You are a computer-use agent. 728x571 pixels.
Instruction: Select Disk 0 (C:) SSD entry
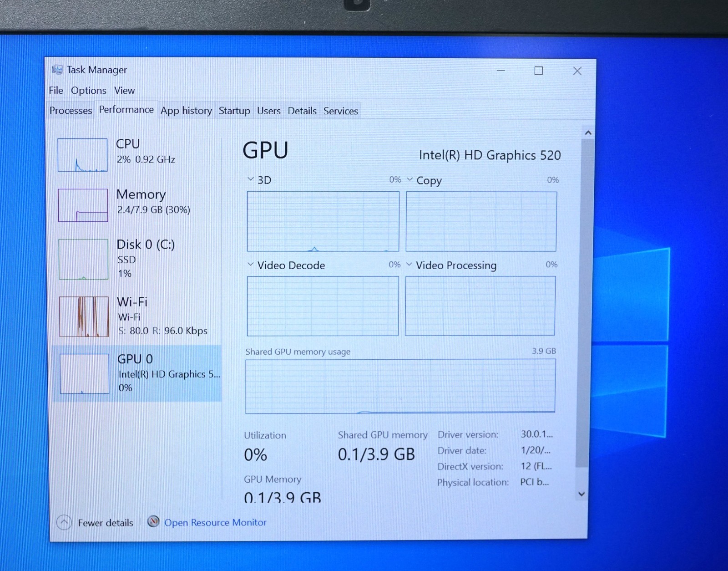tap(136, 259)
